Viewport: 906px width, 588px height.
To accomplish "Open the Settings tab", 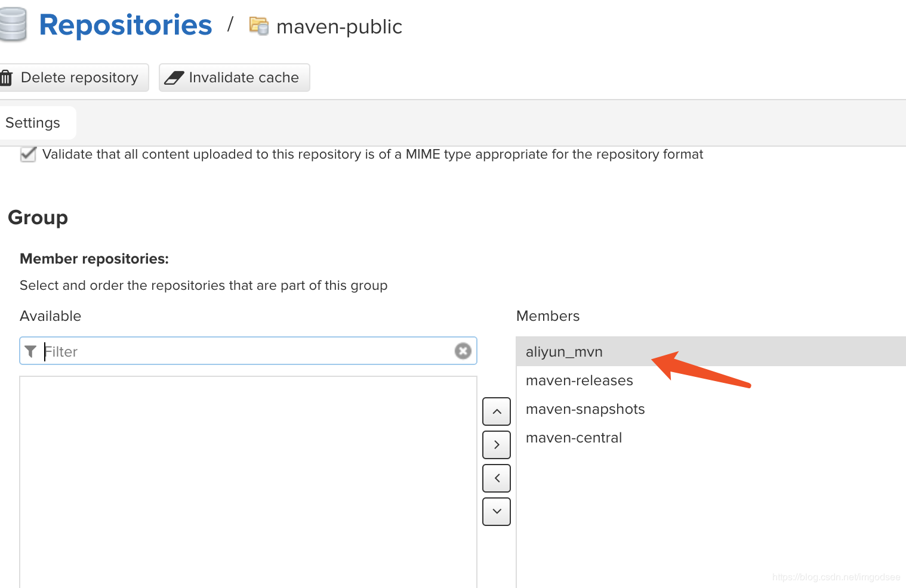I will pyautogui.click(x=33, y=123).
